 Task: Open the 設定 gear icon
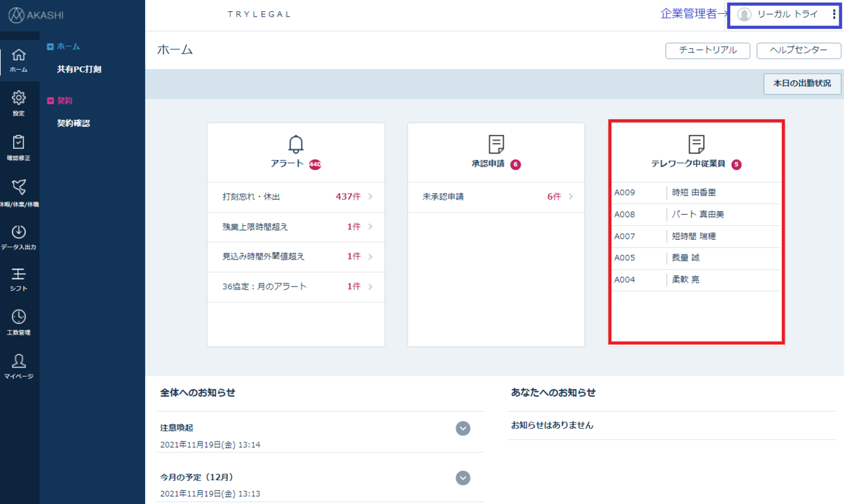tap(19, 98)
